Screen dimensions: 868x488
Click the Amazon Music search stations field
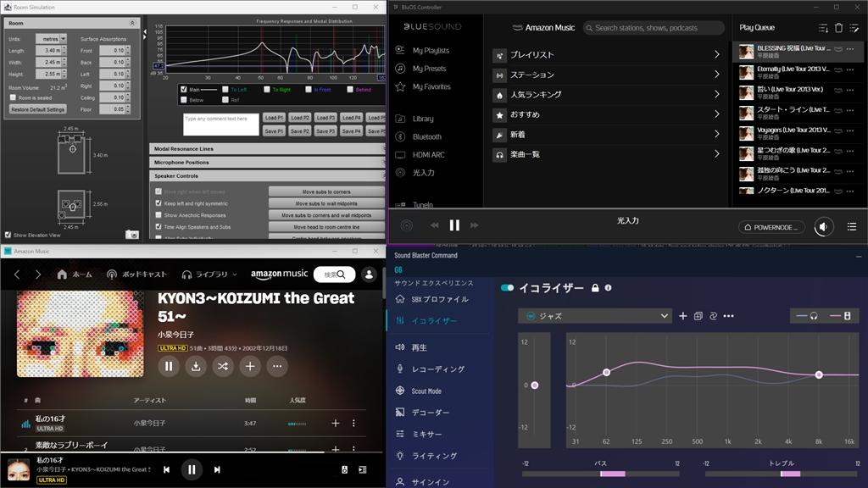654,28
